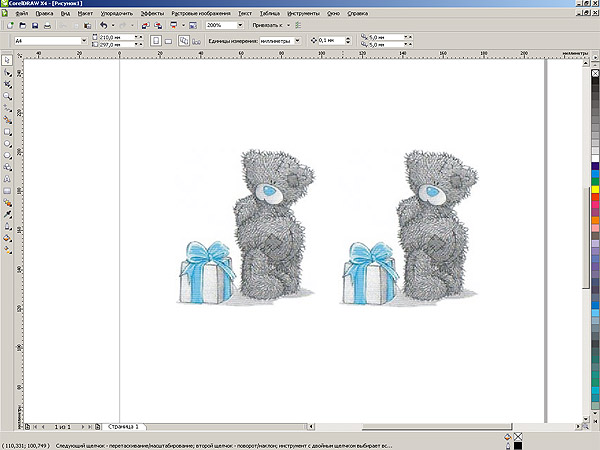Open the Упорядочить menu
This screenshot has height=450, width=600.
click(x=117, y=13)
